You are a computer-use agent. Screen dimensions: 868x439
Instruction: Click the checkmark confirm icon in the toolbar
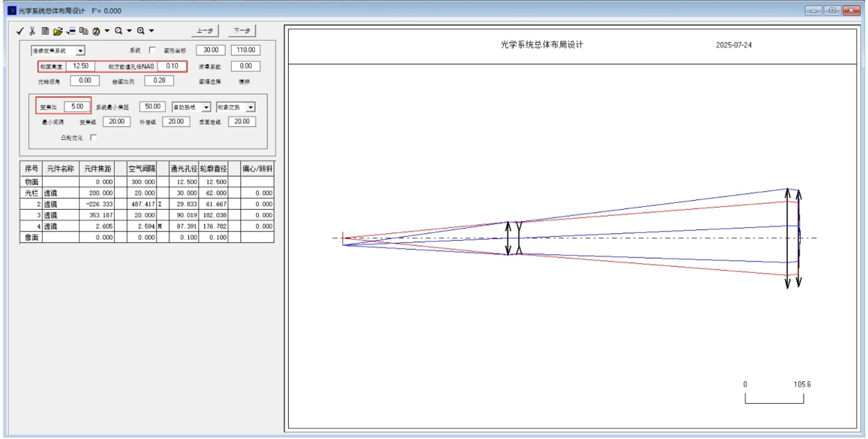[x=20, y=31]
